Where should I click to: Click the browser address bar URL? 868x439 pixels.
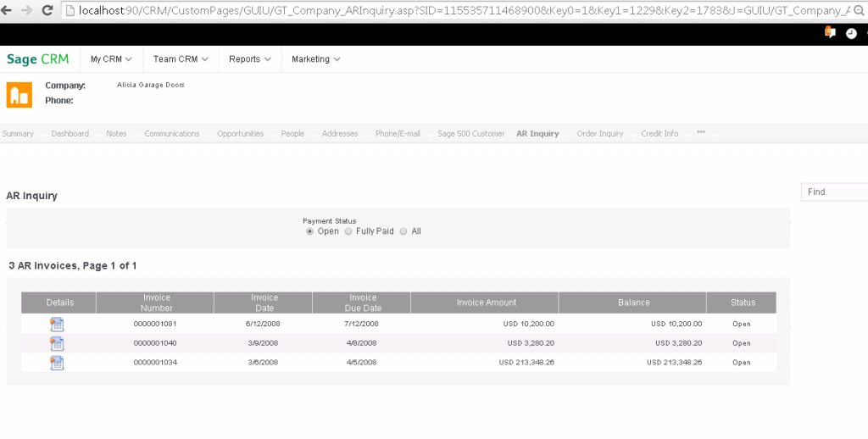464,10
